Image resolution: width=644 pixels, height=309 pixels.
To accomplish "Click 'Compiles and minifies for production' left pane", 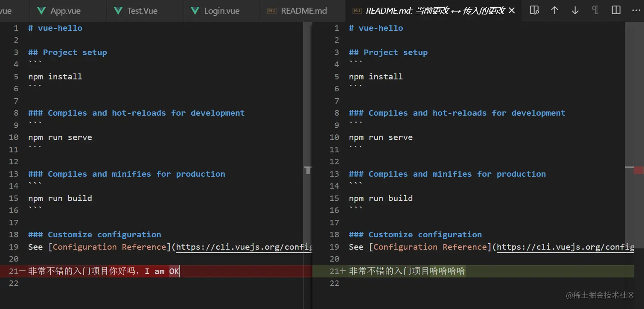I will click(x=137, y=174).
